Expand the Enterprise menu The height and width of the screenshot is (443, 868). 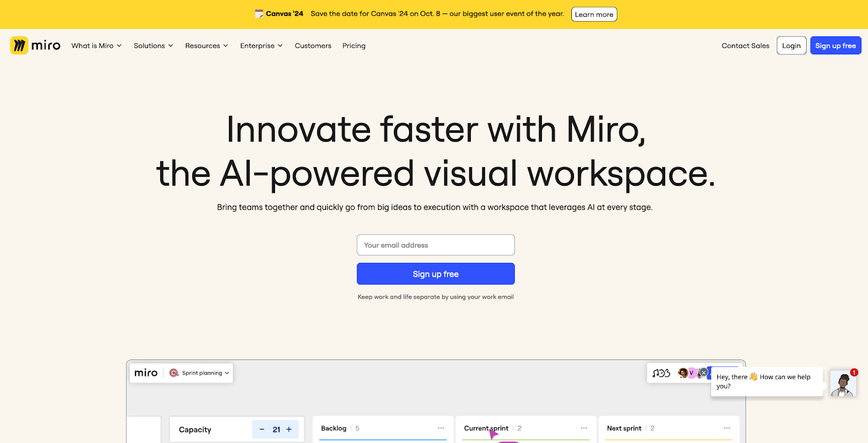261,46
